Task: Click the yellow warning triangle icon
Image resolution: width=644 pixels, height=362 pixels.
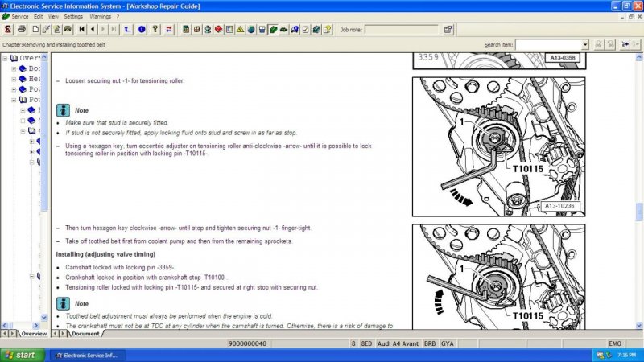Action: 240,30
